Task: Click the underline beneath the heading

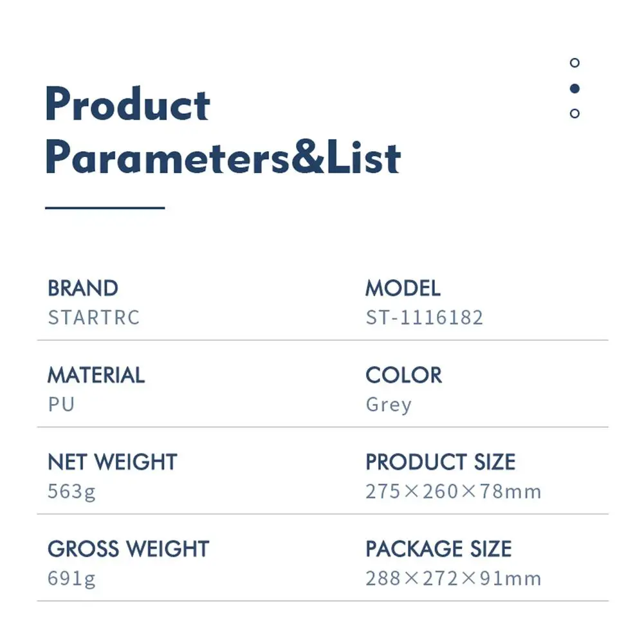Action: 105,208
